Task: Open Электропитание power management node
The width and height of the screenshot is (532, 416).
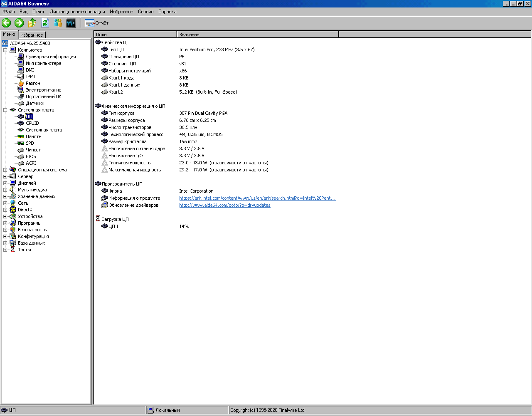Action: pos(44,90)
